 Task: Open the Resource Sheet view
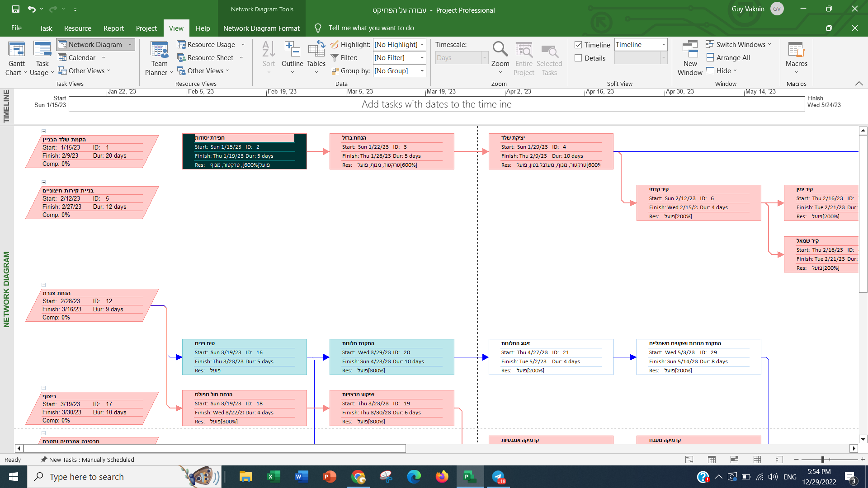tap(210, 57)
